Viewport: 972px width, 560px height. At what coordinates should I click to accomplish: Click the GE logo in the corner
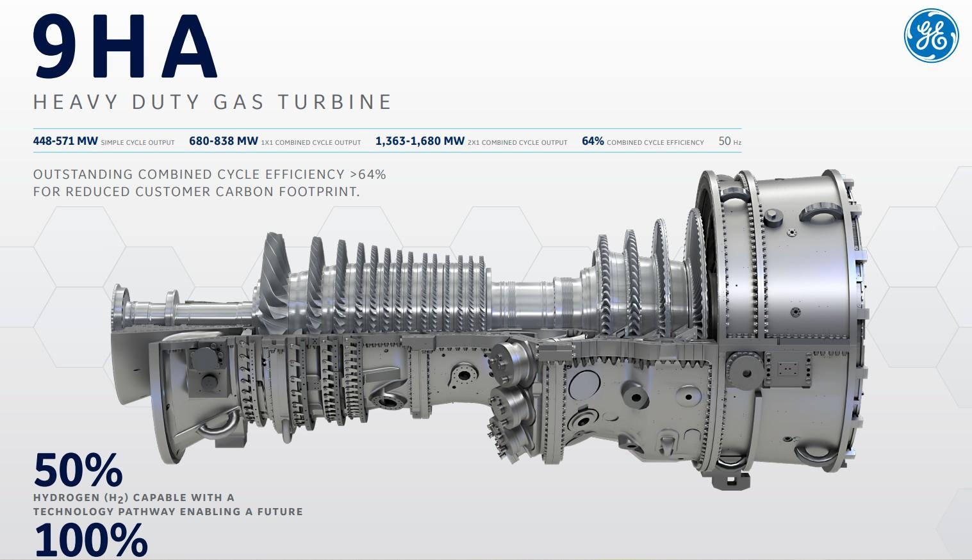[931, 36]
